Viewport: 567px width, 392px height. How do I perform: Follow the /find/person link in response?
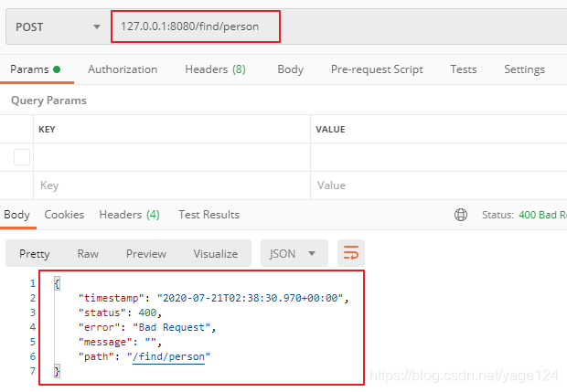click(168, 357)
